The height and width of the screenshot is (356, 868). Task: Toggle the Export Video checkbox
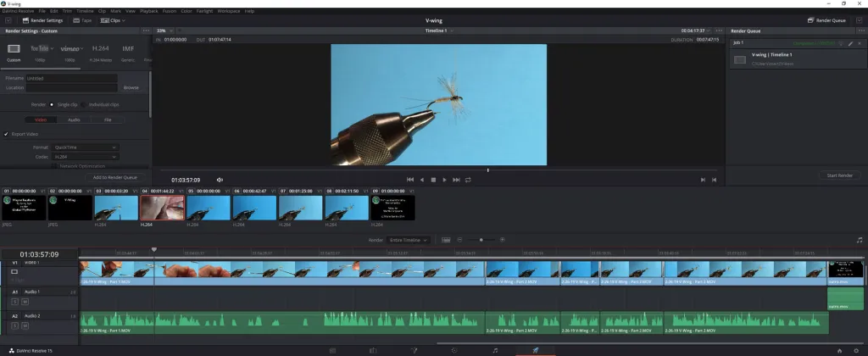6,134
